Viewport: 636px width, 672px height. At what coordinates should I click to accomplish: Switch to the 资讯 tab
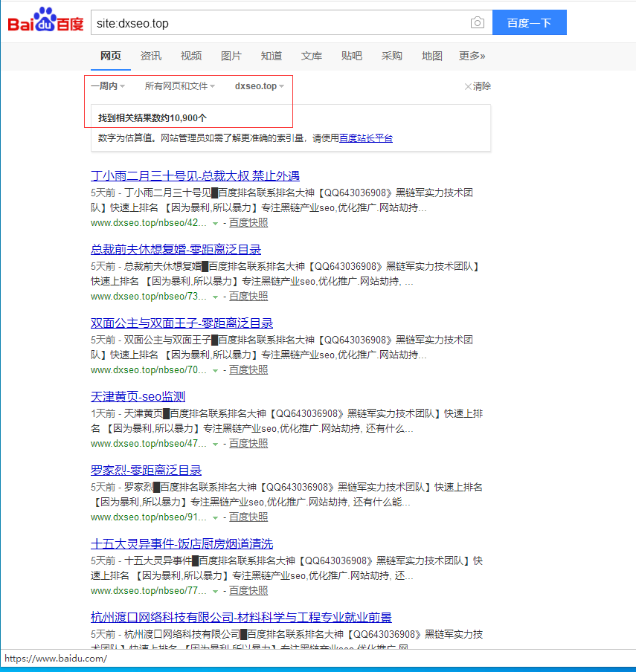(x=151, y=56)
